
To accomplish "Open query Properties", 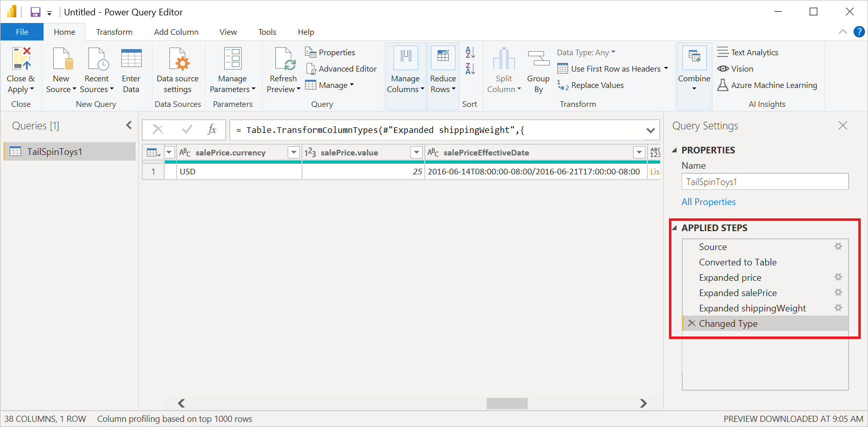I will point(330,52).
